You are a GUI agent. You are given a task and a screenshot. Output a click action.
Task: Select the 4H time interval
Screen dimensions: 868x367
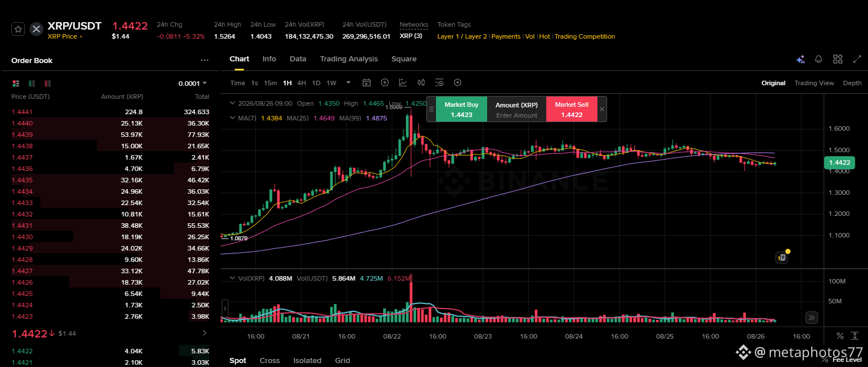(x=302, y=83)
